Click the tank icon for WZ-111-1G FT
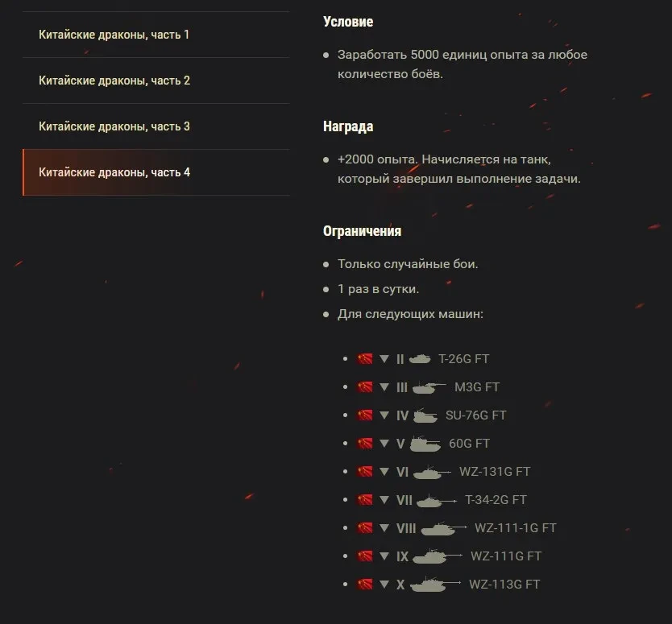 [444, 528]
